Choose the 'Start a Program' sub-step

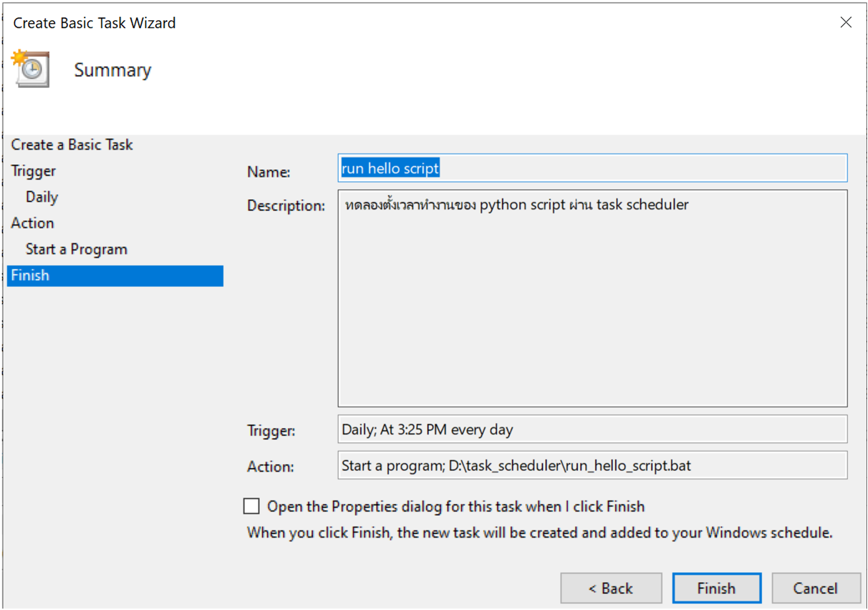(x=76, y=249)
